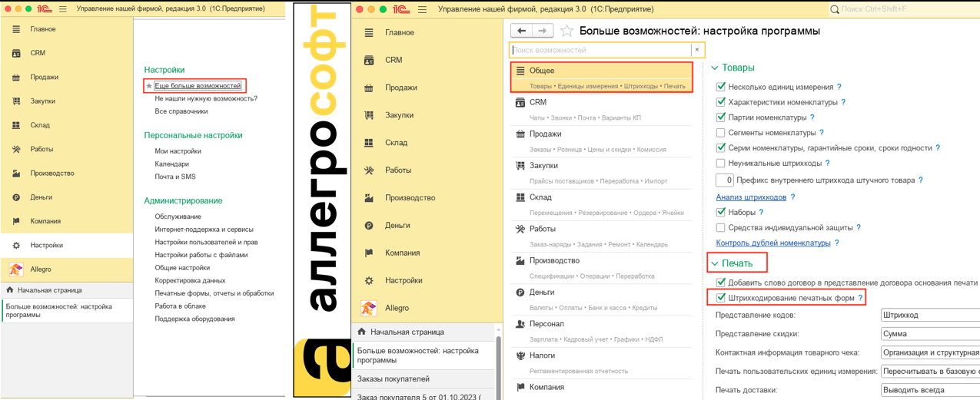Go forward with the right arrow button
The height and width of the screenshot is (400, 980).
543,31
